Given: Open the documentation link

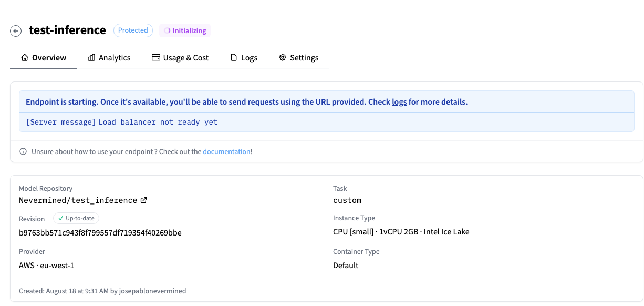Looking at the screenshot, I should point(226,152).
